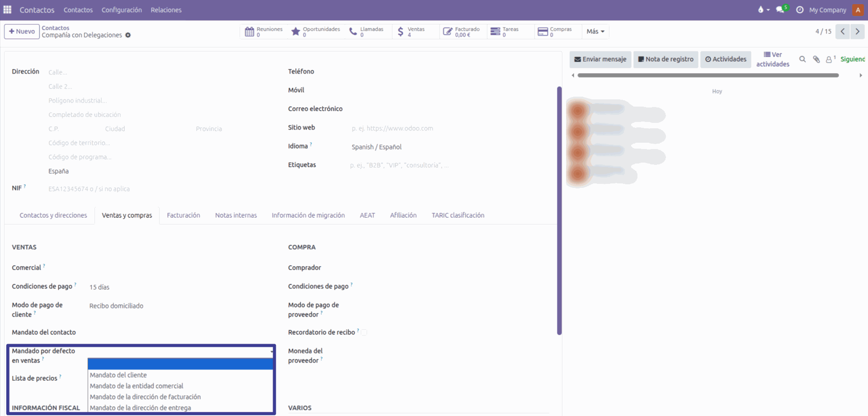Image resolution: width=868 pixels, height=416 pixels.
Task: Select 'Mandato del cliente' option
Action: click(x=118, y=375)
